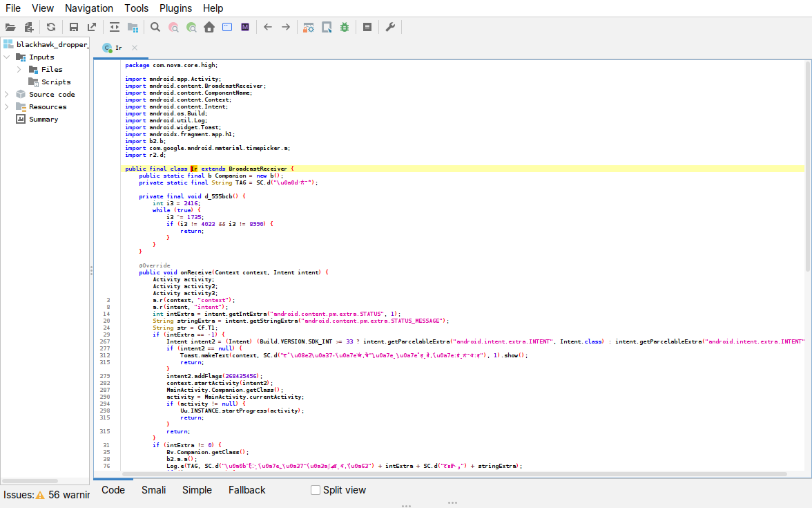
Task: Select blackhawk_dropper project root node
Action: pyautogui.click(x=52, y=44)
